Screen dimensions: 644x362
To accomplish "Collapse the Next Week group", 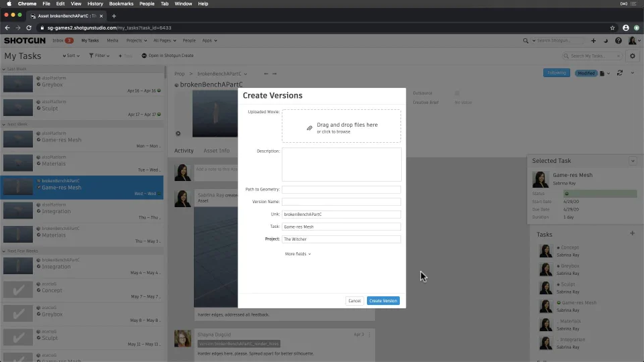I will [x=4, y=125].
